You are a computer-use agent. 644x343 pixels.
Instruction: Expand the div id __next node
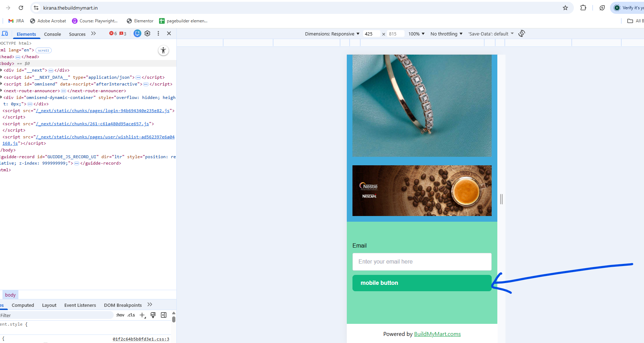tap(1, 70)
